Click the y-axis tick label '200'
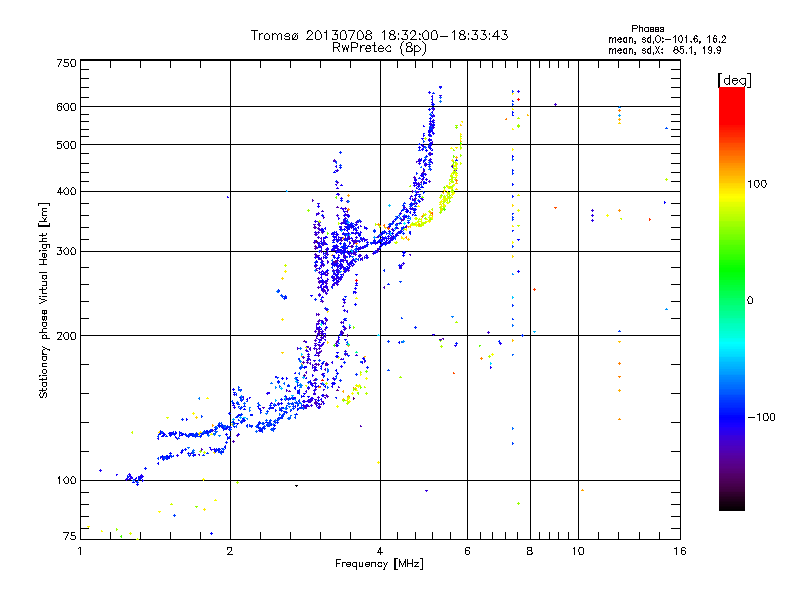Image resolution: width=800 pixels, height=600 pixels. tap(66, 336)
